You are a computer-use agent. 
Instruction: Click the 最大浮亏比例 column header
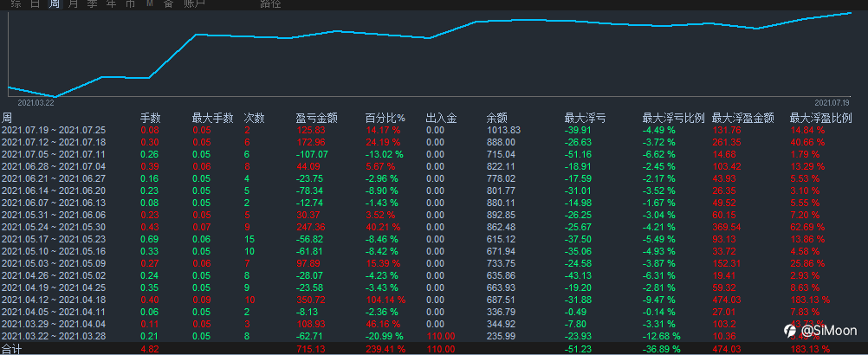click(x=673, y=118)
